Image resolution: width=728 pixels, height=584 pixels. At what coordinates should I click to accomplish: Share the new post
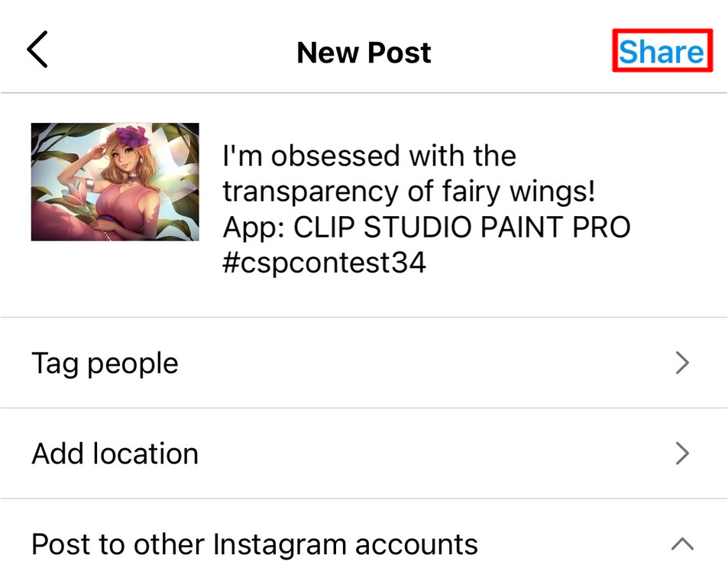click(x=662, y=52)
